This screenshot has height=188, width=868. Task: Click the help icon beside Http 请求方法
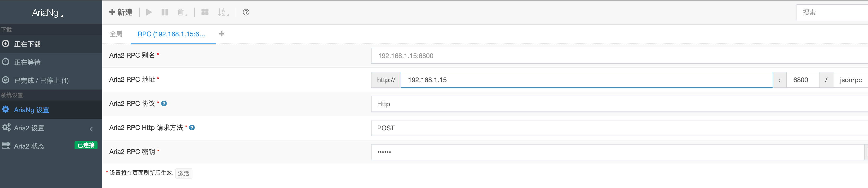pyautogui.click(x=192, y=128)
